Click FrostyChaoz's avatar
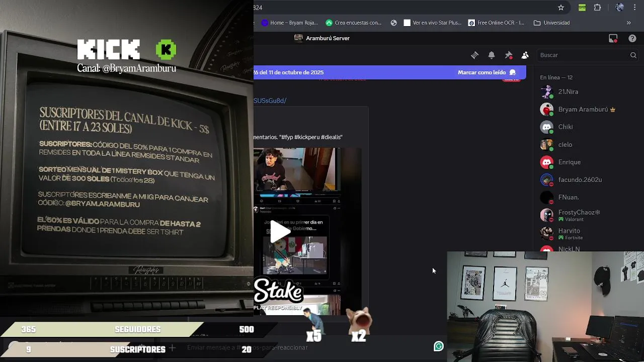644x362 pixels. [547, 215]
